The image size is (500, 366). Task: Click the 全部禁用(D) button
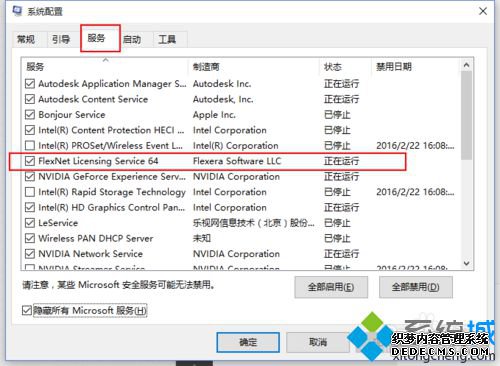point(416,287)
